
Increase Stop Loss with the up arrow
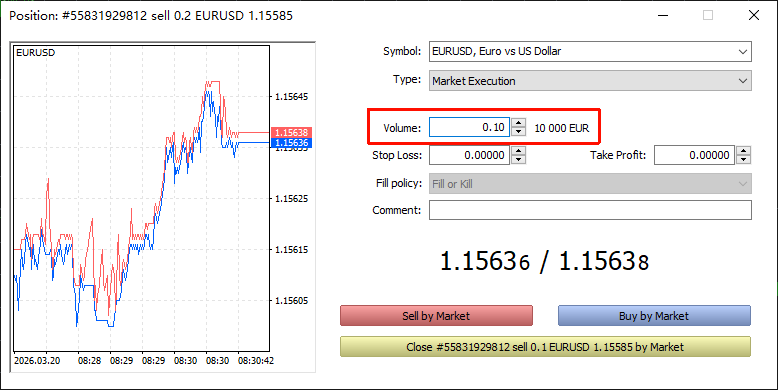(x=518, y=150)
